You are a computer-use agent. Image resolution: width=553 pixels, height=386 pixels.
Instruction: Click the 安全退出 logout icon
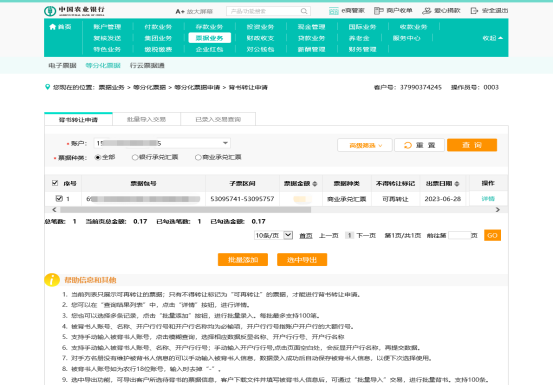[474, 11]
